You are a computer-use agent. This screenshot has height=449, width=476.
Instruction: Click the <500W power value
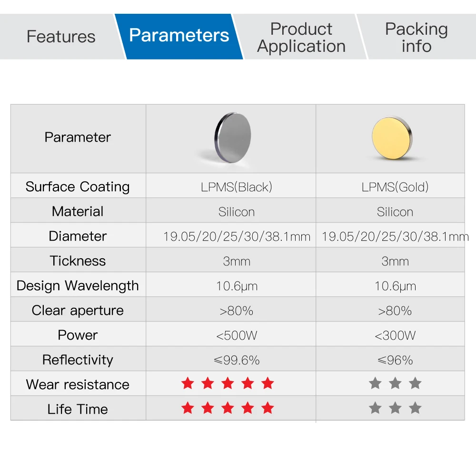[237, 335]
